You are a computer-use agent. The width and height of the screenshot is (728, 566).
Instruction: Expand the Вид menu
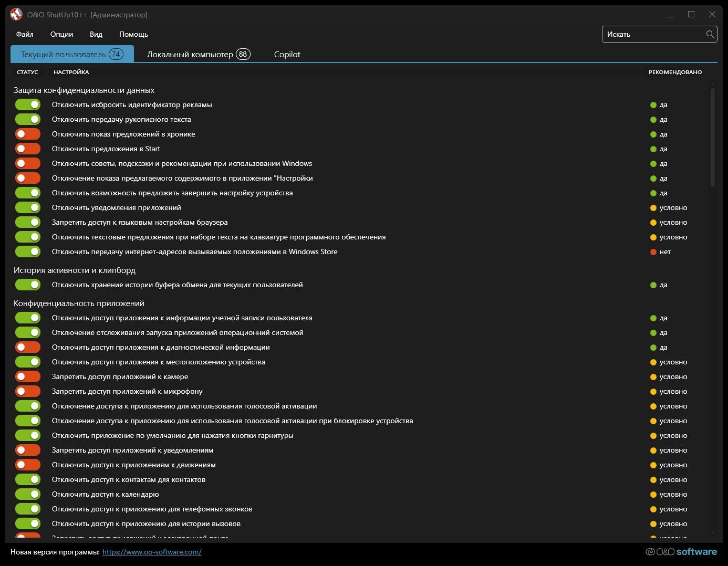tap(96, 34)
